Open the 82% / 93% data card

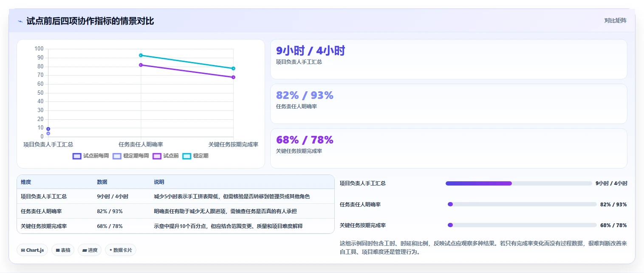point(449,104)
